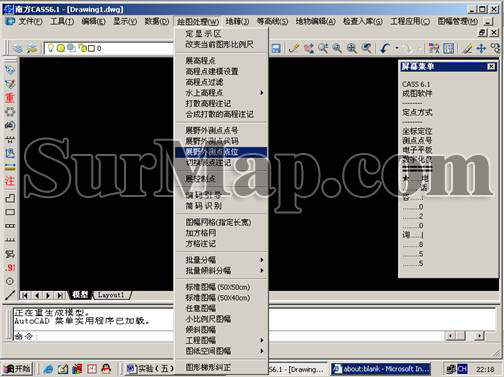The width and height of the screenshot is (504, 377).
Task: Click the command window scroll-right arrow
Action: click(x=479, y=336)
